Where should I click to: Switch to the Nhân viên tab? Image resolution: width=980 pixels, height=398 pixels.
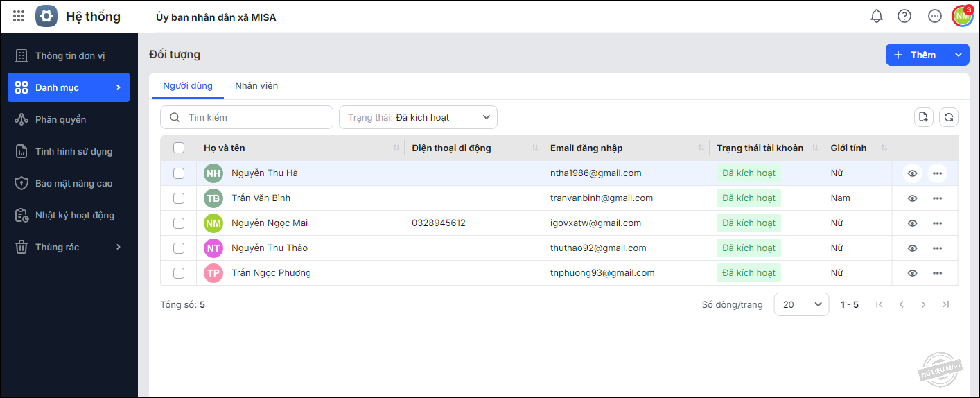coord(256,86)
